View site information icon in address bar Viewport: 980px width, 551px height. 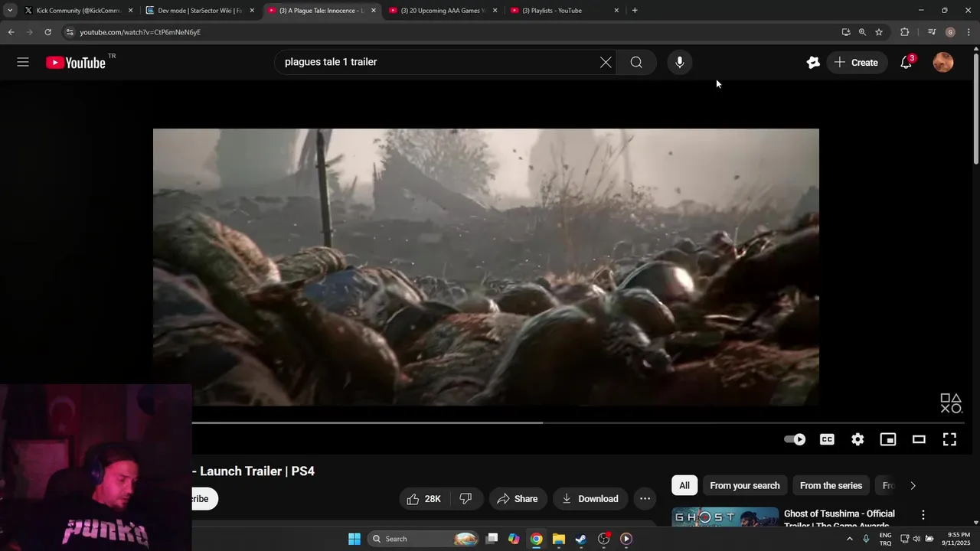(x=70, y=32)
